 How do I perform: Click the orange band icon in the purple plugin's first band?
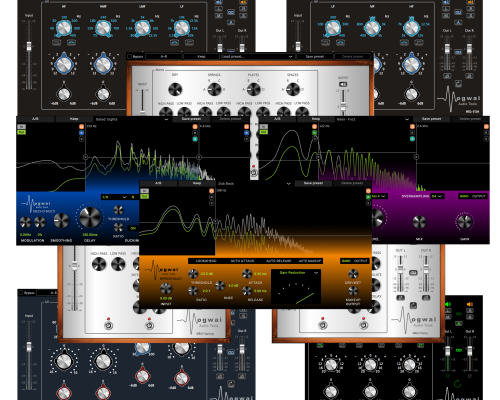pos(314,127)
